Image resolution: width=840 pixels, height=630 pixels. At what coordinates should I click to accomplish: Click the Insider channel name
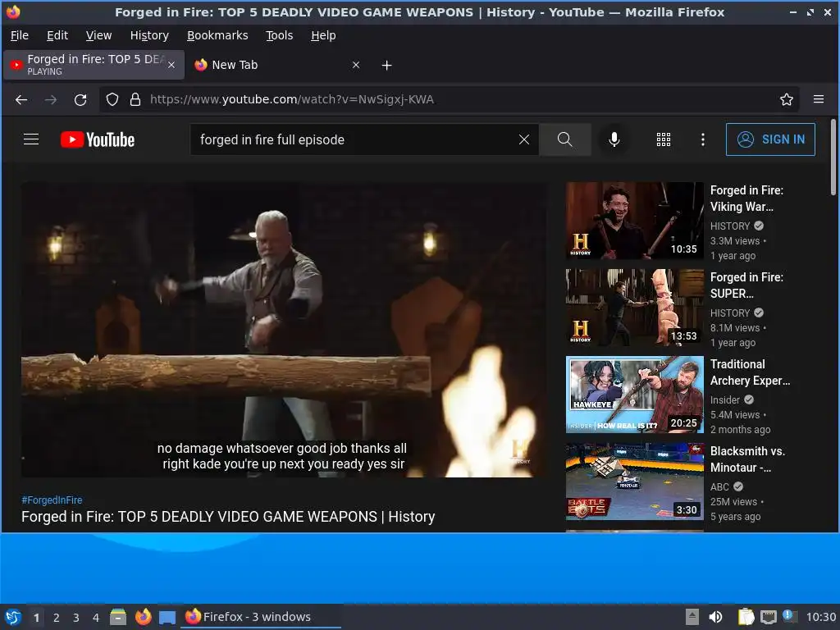725,399
